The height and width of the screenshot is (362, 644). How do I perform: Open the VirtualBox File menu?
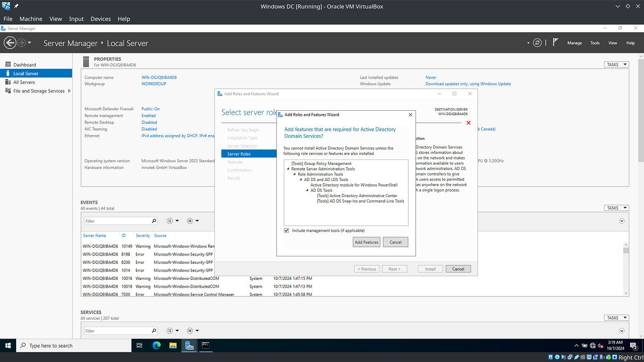tap(8, 19)
